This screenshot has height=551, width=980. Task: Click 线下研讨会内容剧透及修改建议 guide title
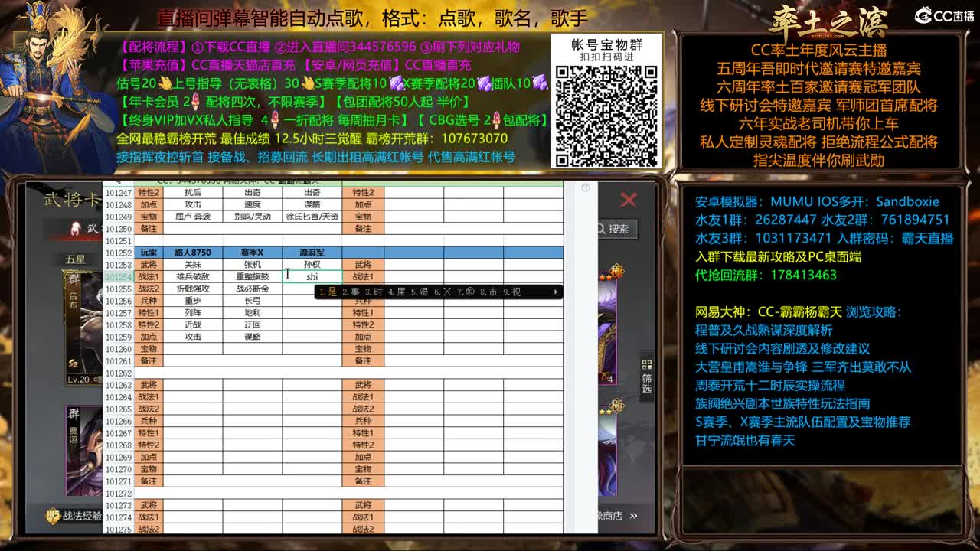782,348
